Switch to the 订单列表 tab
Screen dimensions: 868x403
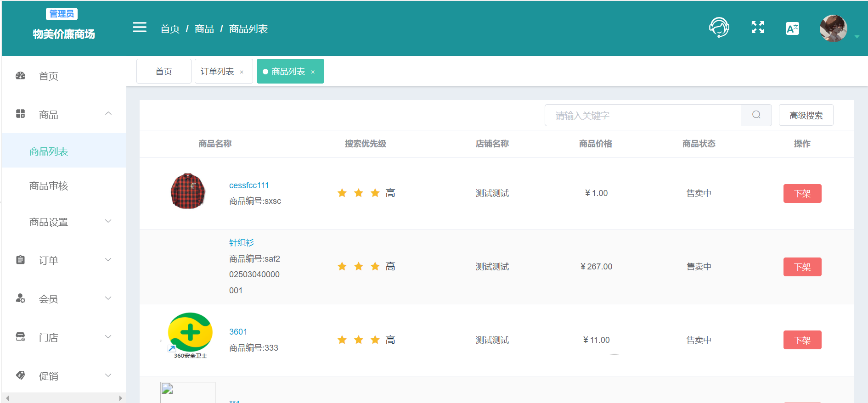pyautogui.click(x=217, y=72)
